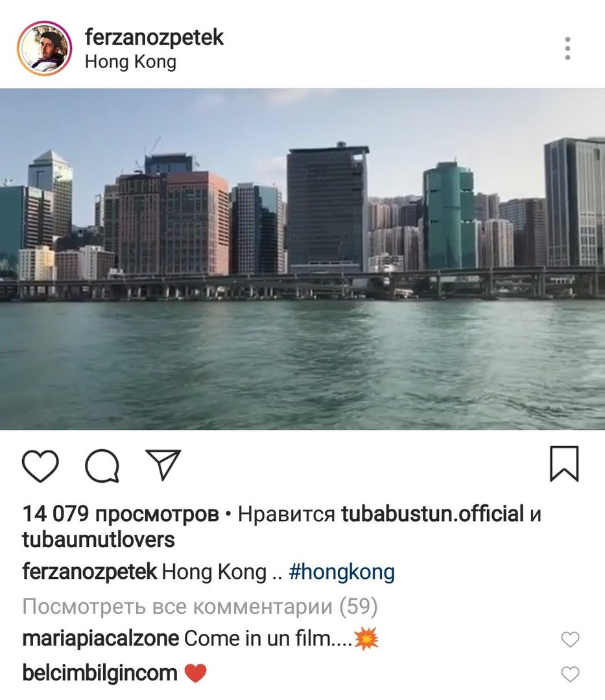Like the post with heart icon
Image resolution: width=605 pixels, height=700 pixels.
40,466
